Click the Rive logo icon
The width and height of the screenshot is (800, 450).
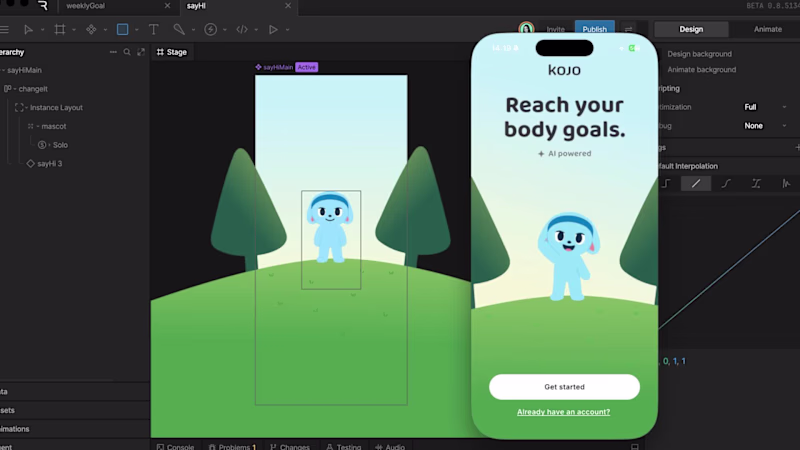tap(43, 6)
